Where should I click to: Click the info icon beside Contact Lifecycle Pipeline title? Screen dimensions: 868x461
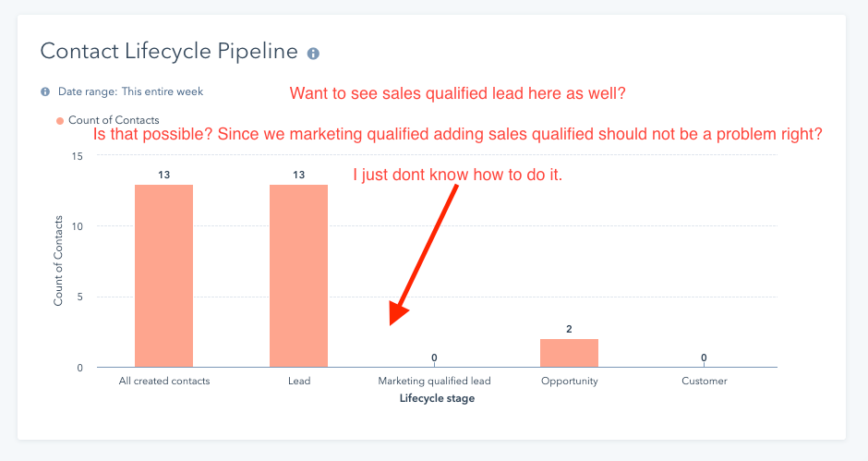(x=313, y=54)
